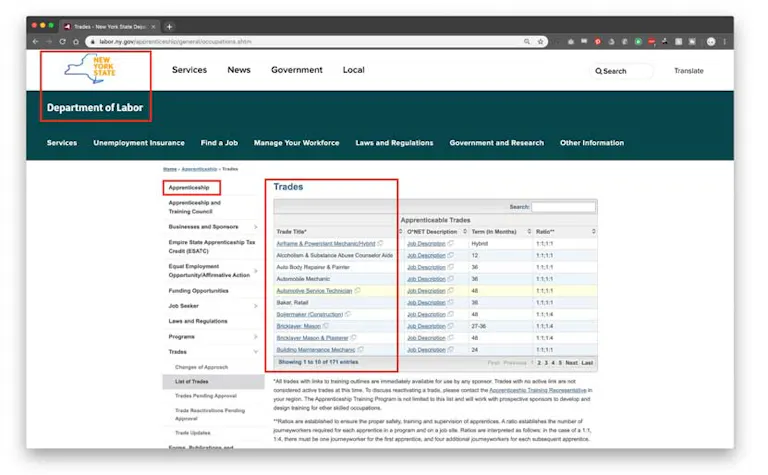Click the New York State logo
This screenshot has height=475, width=768.
tap(96, 71)
